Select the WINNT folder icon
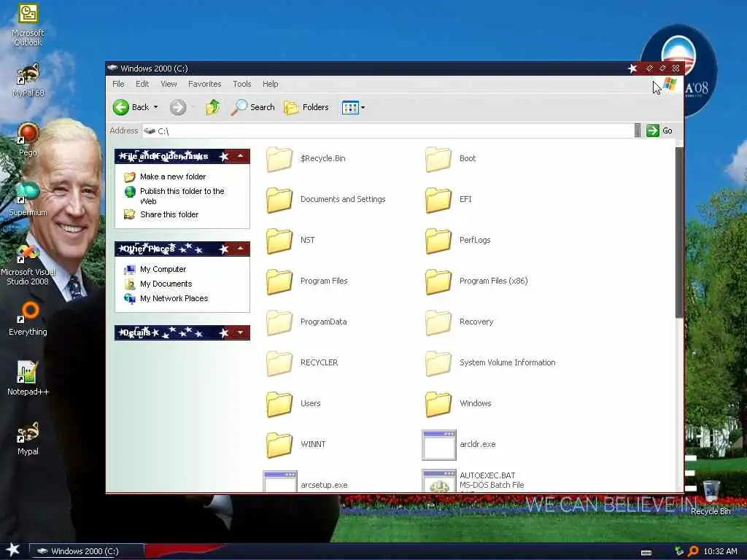The image size is (747, 560). pos(279,446)
